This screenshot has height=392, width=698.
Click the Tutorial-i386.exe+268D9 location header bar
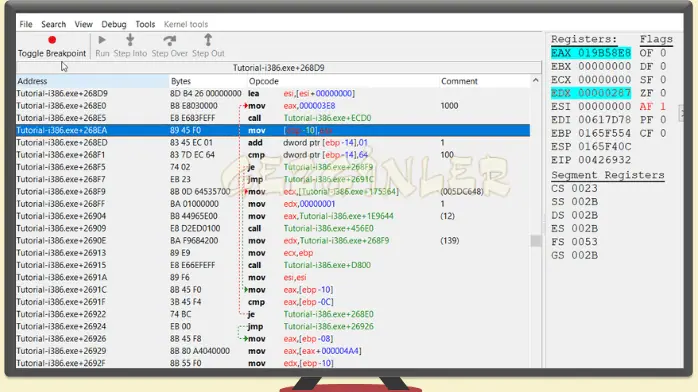(x=279, y=68)
